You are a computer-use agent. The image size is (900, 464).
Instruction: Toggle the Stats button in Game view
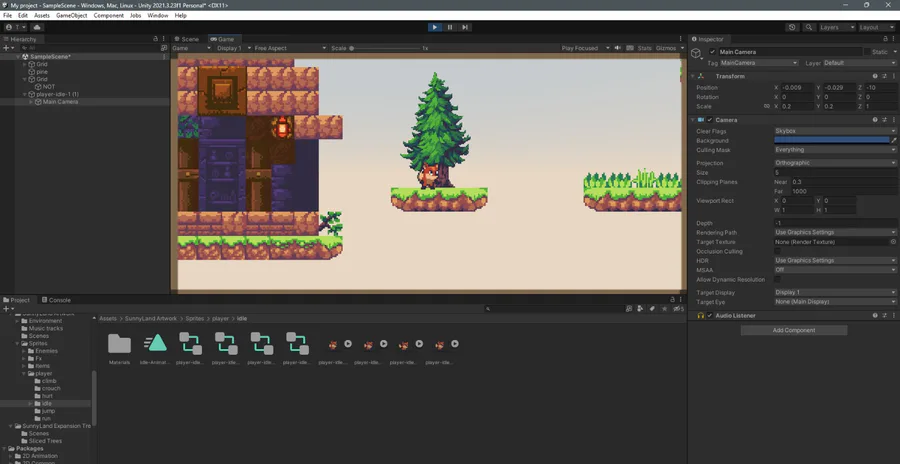coord(645,48)
